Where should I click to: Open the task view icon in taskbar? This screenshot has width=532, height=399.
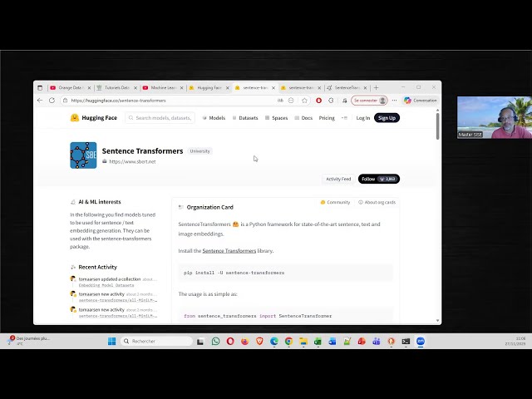(200, 341)
